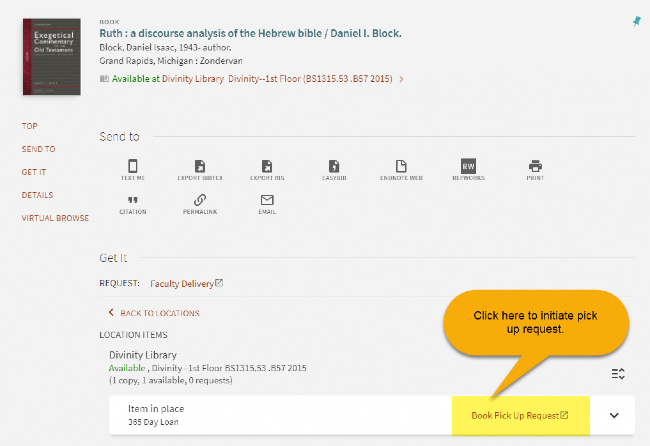The width and height of the screenshot is (650, 446).
Task: Open the book cover thumbnail
Action: (52, 57)
